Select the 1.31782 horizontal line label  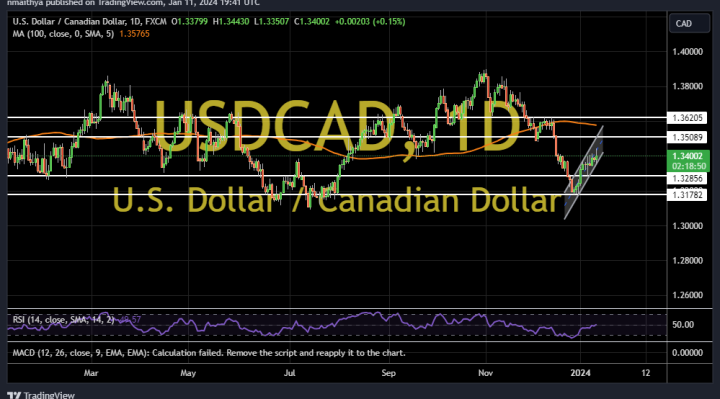[x=687, y=195]
